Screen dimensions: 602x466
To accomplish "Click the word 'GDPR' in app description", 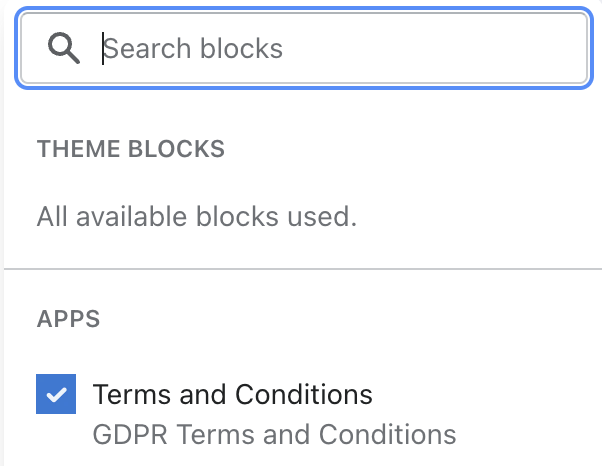I will pyautogui.click(x=130, y=435).
